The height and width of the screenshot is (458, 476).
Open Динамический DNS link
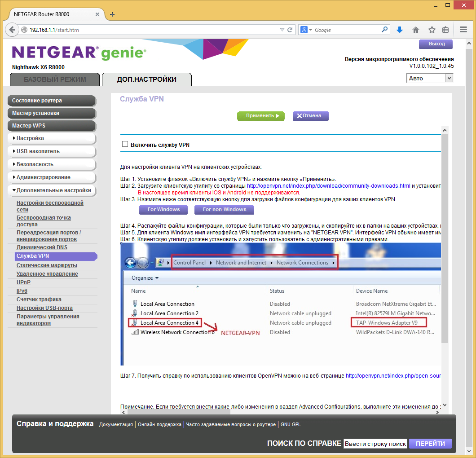42,247
